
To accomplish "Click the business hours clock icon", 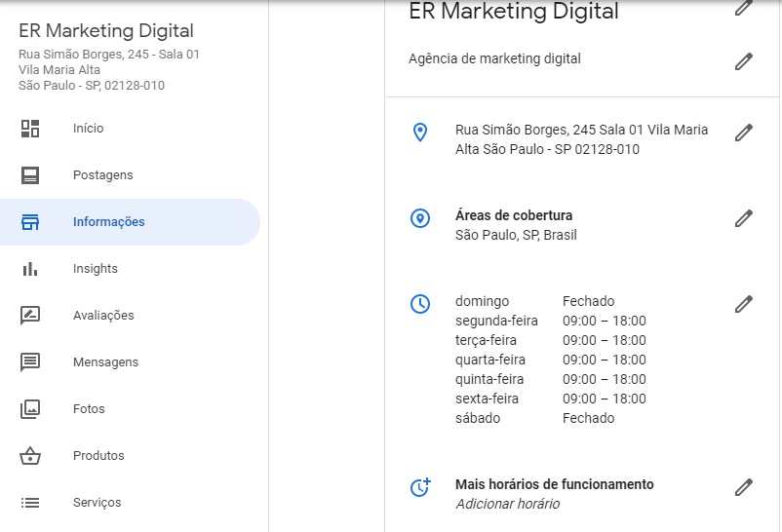I will [x=420, y=304].
